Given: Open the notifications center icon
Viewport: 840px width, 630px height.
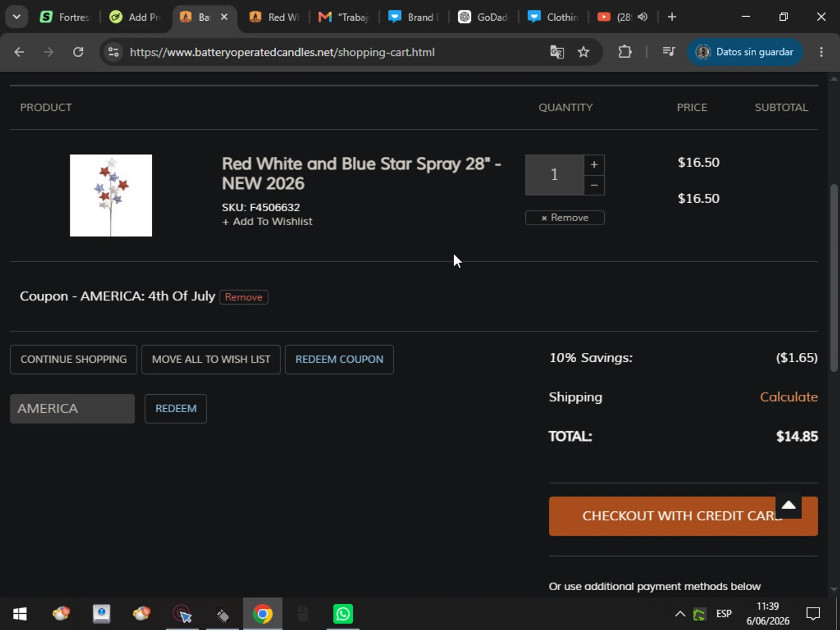Looking at the screenshot, I should 813,614.
